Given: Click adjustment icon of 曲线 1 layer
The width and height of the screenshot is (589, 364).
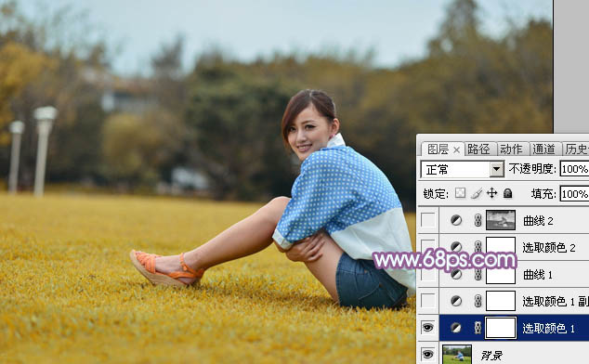Looking at the screenshot, I should (x=456, y=274).
